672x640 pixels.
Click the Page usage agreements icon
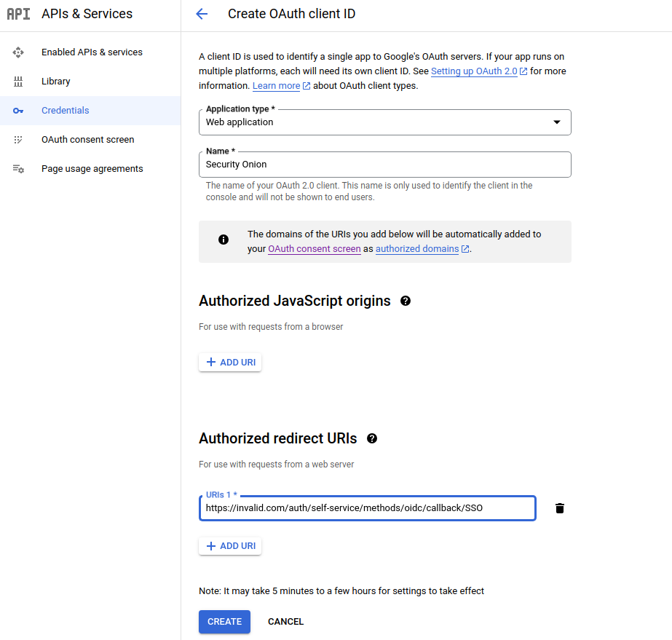point(18,169)
